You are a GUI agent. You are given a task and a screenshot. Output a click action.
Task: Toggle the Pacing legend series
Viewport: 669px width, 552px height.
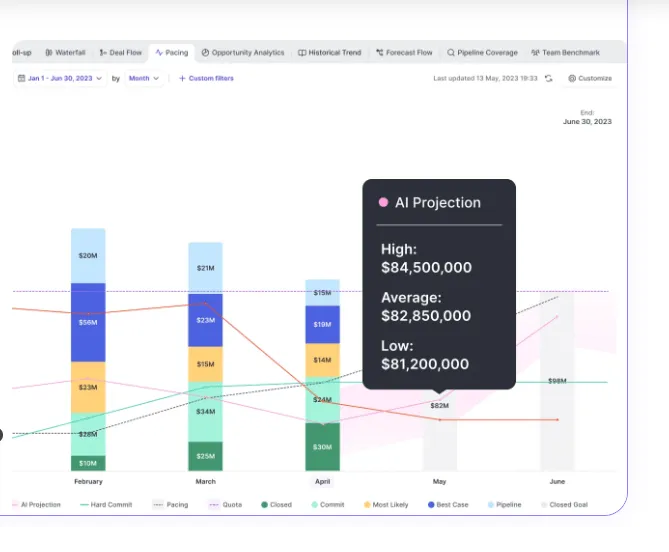171,505
